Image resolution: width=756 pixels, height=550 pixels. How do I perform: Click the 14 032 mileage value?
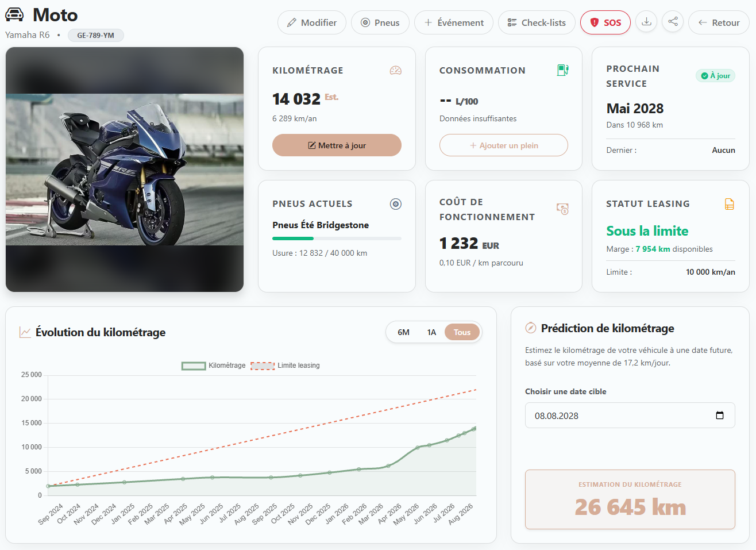(x=296, y=99)
